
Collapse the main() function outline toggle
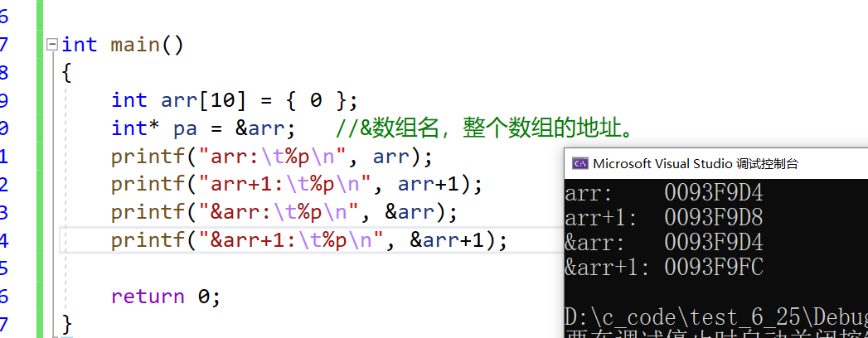(52, 44)
